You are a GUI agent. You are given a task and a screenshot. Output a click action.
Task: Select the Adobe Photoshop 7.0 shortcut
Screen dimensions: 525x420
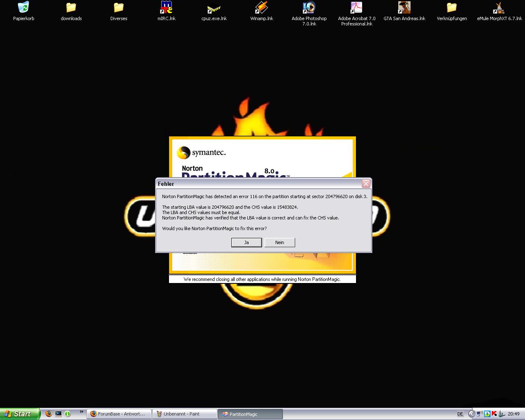click(x=309, y=14)
